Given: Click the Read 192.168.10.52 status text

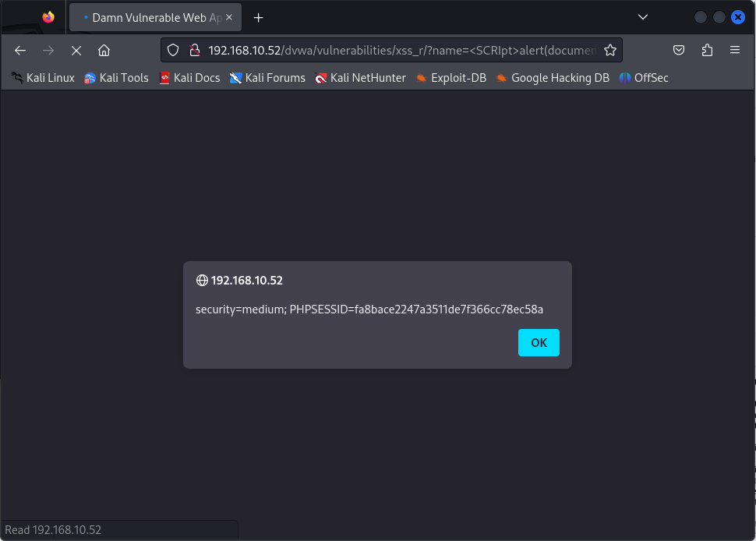Looking at the screenshot, I should pyautogui.click(x=53, y=530).
